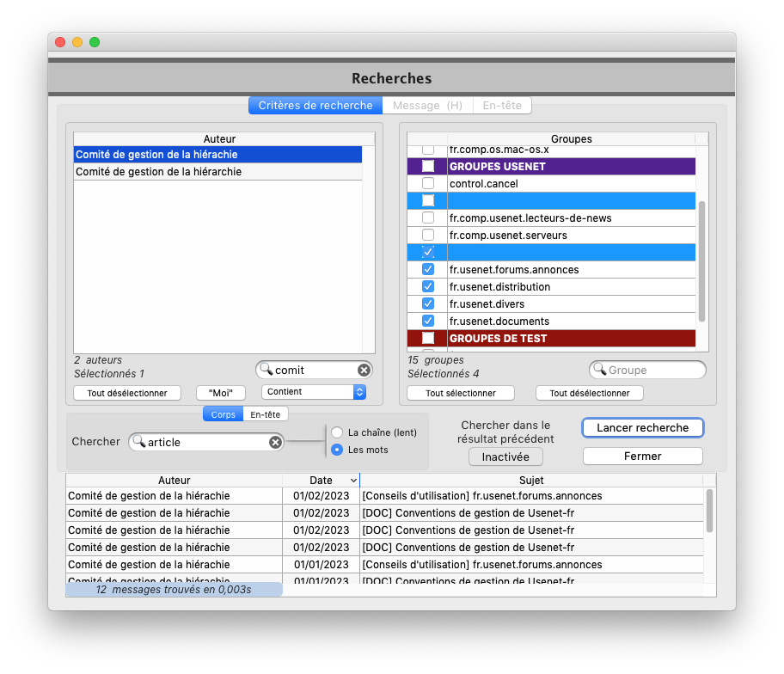Click the magnifier icon in author filter
Screen dimensions: 784x674
point(266,370)
